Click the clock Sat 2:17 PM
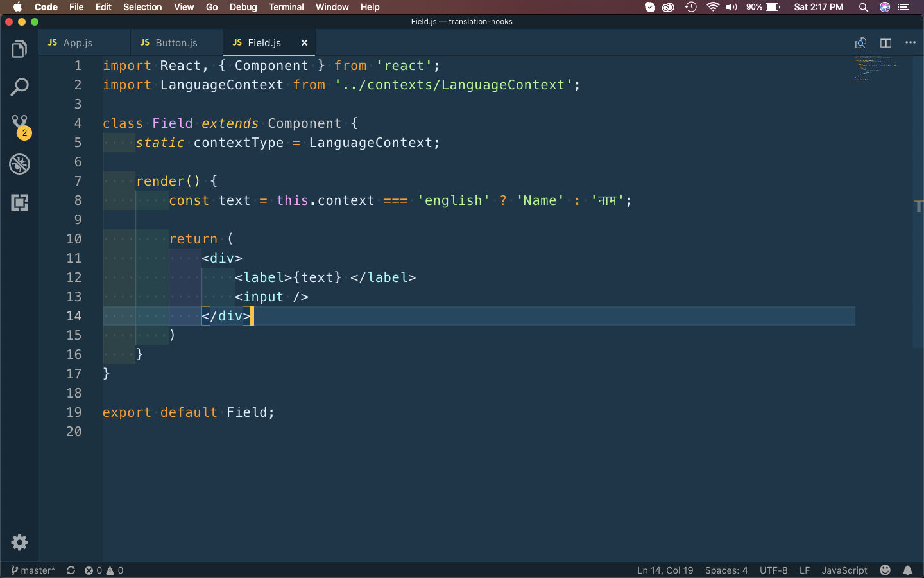This screenshot has width=924, height=578. click(x=818, y=7)
